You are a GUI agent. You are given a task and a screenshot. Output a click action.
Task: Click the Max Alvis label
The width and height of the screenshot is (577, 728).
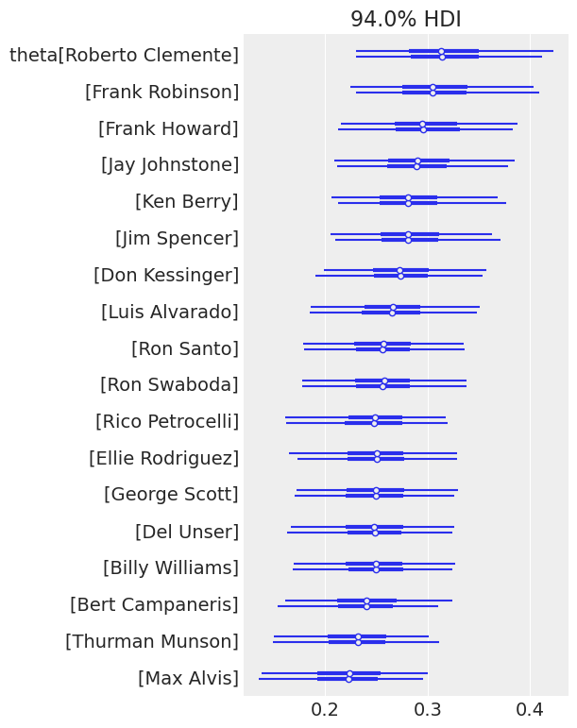tap(188, 678)
